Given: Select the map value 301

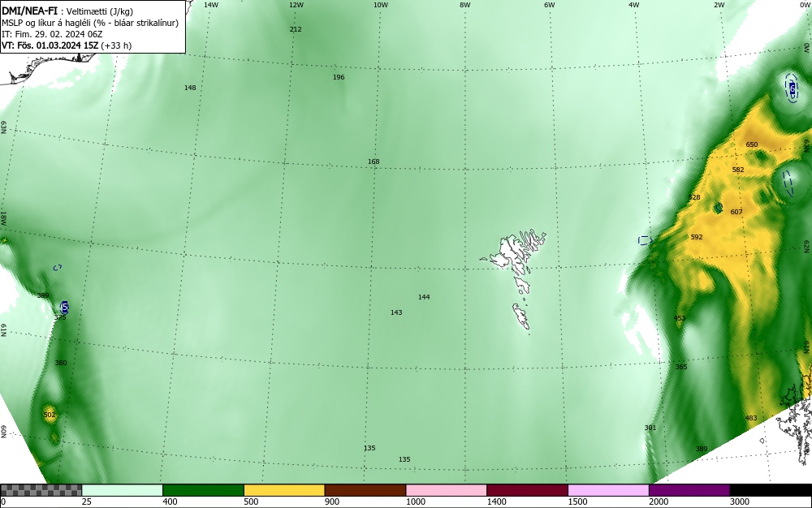Looking at the screenshot, I should click(x=650, y=428).
